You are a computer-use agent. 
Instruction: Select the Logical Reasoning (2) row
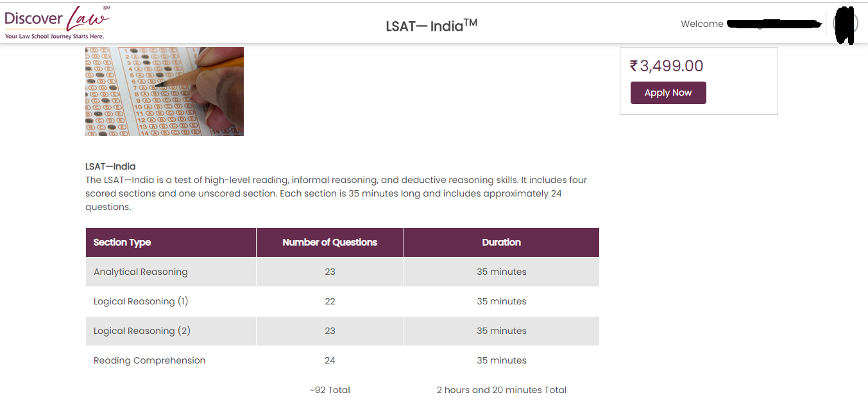point(140,331)
